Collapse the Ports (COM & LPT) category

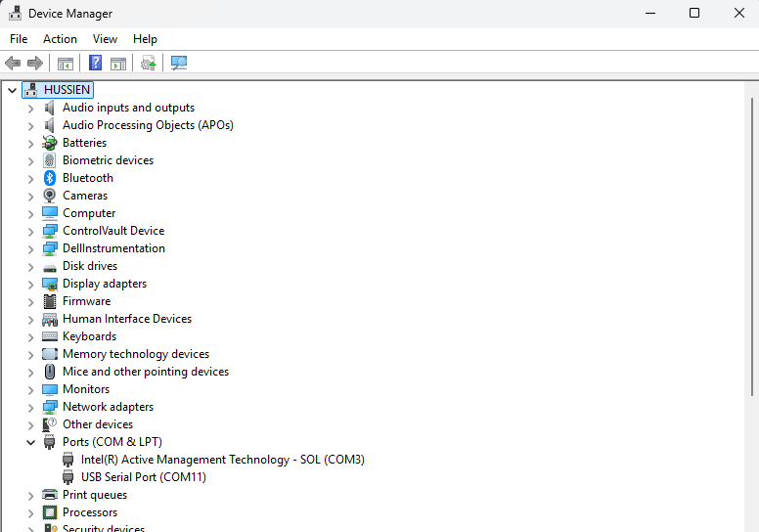(x=30, y=442)
